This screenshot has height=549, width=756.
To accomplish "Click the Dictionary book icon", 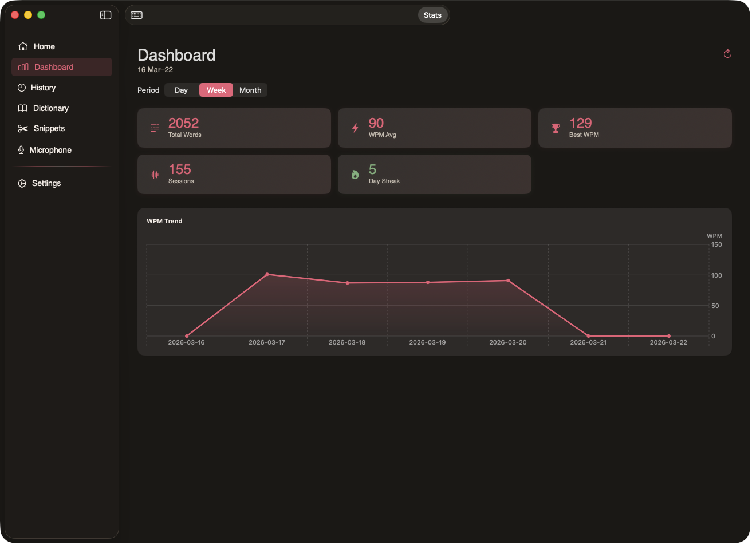I will coord(23,108).
